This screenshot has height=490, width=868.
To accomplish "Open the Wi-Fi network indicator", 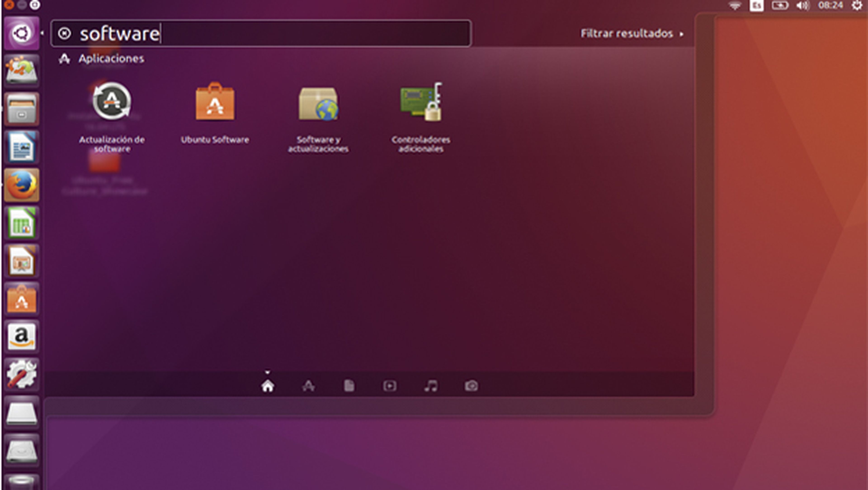I will [x=735, y=5].
